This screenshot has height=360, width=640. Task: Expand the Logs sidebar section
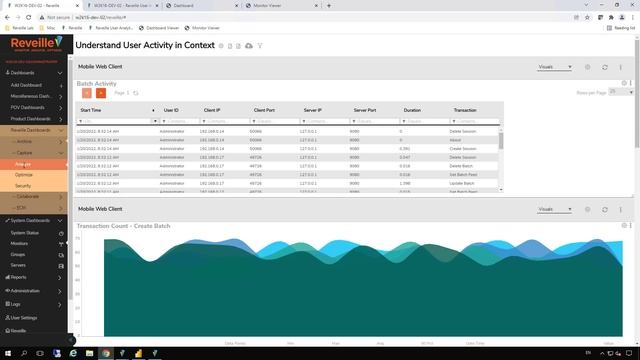pyautogui.click(x=60, y=304)
